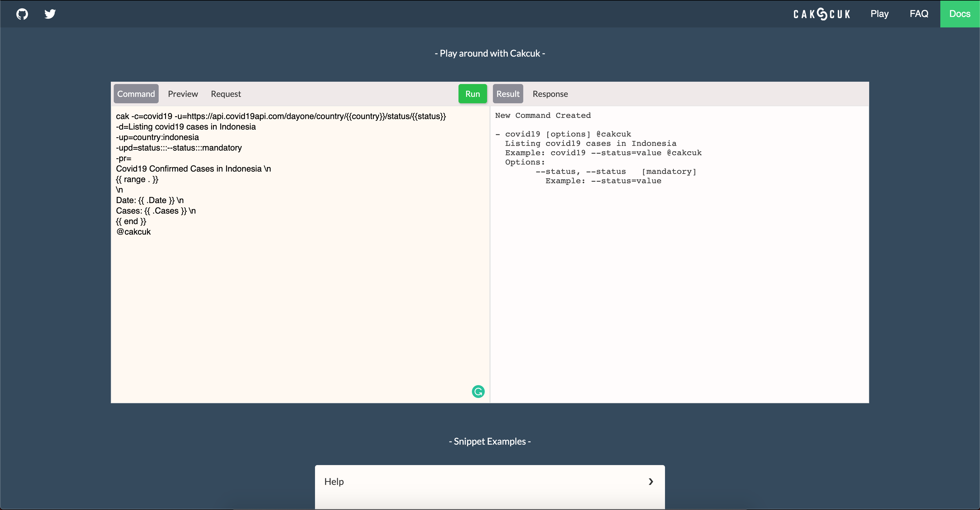
Task: Open the GitHub repository
Action: [22, 14]
